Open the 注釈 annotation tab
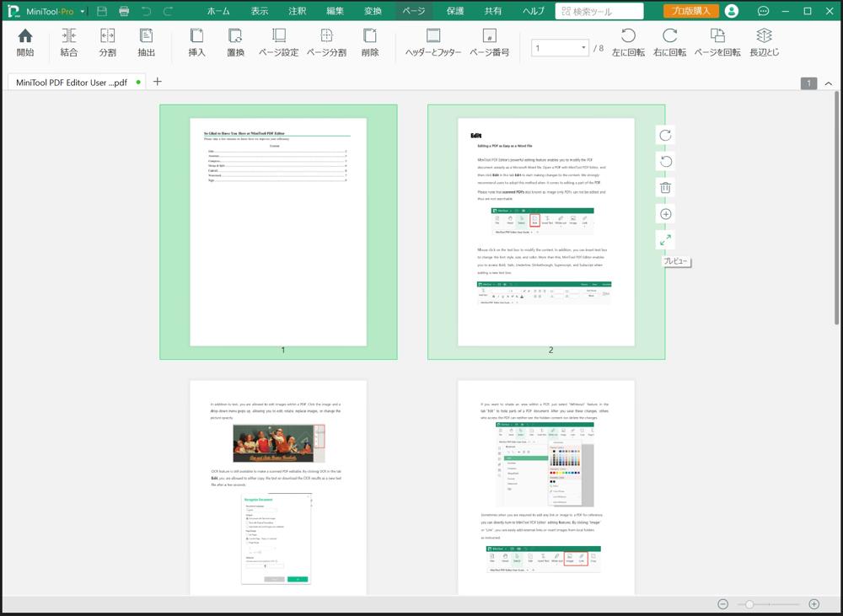 click(297, 11)
